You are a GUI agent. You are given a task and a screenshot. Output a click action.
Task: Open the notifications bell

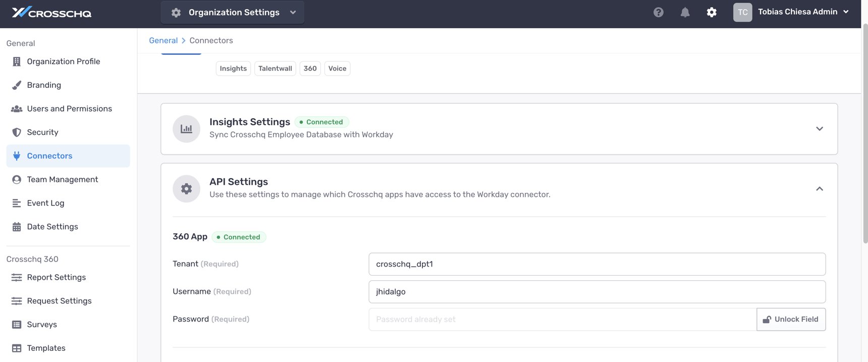point(685,12)
